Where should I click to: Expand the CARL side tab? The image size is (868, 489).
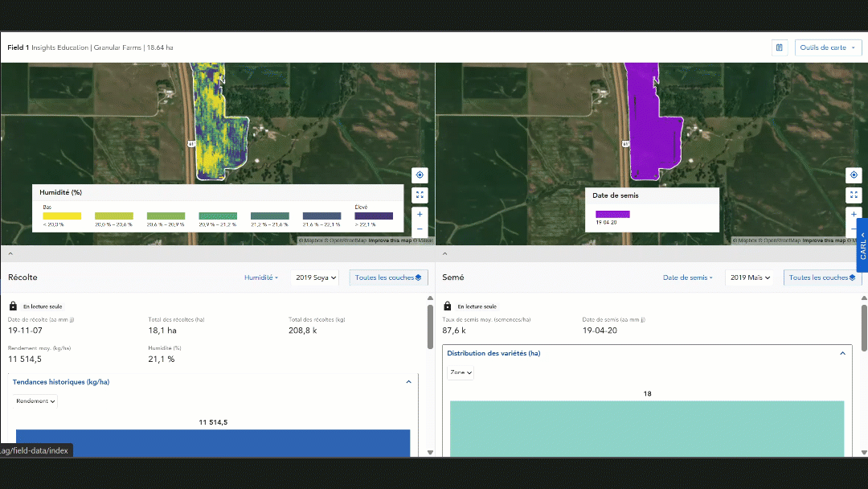[862, 244]
